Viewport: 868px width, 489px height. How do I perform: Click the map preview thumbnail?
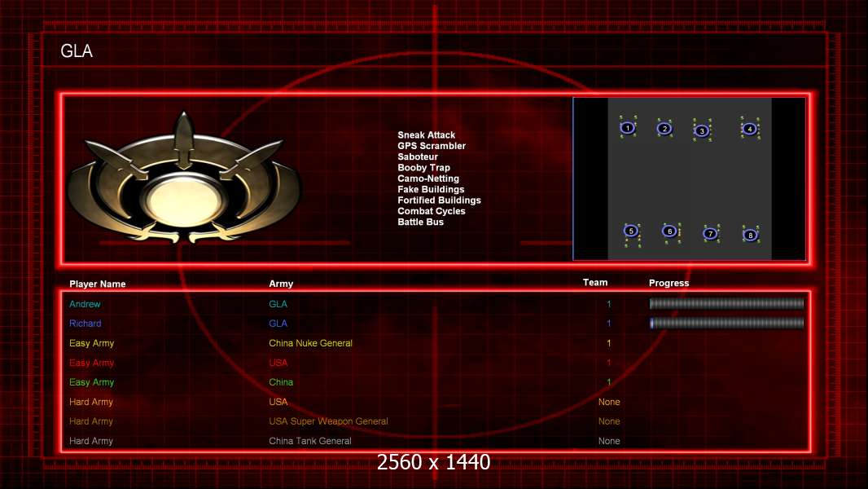point(689,178)
